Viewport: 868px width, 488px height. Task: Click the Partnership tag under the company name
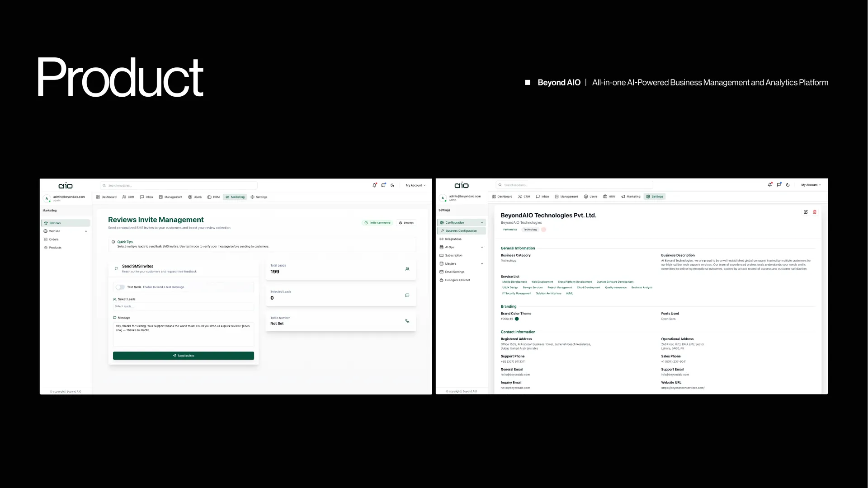tap(510, 230)
